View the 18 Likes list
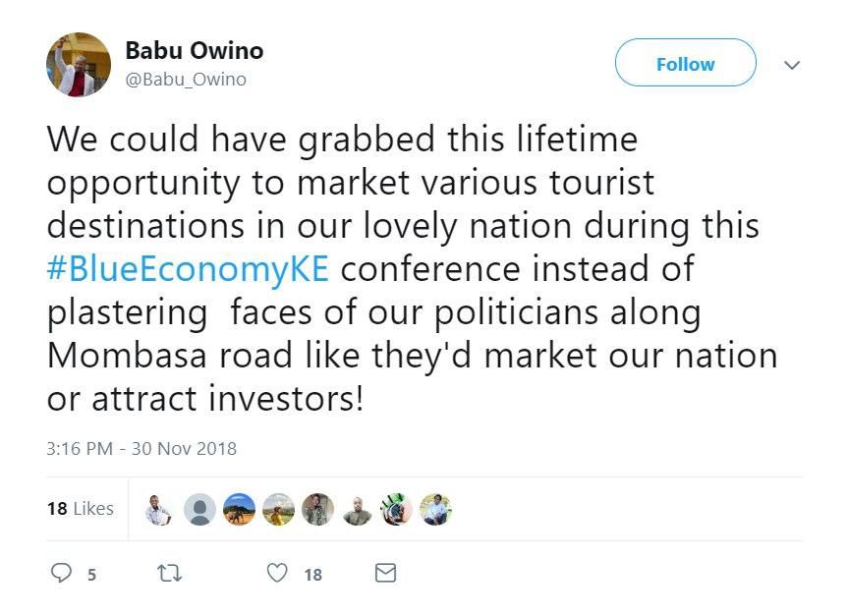847x616 pixels. tap(80, 509)
